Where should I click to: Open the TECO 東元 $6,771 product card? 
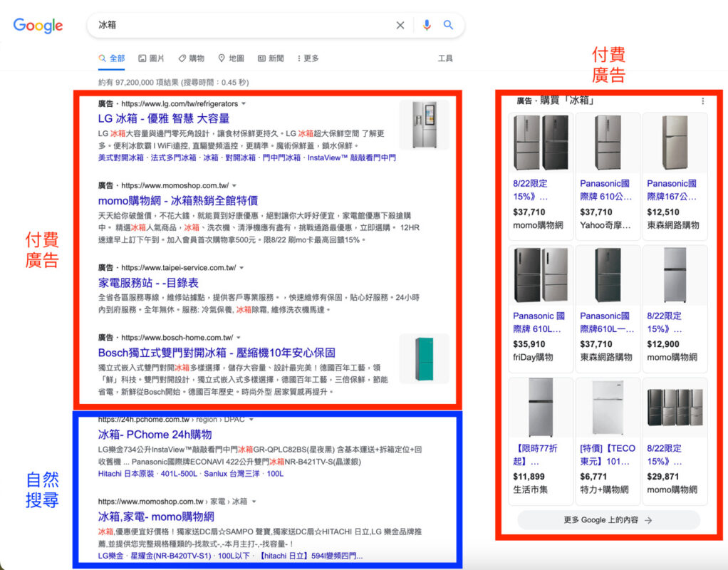(x=608, y=441)
